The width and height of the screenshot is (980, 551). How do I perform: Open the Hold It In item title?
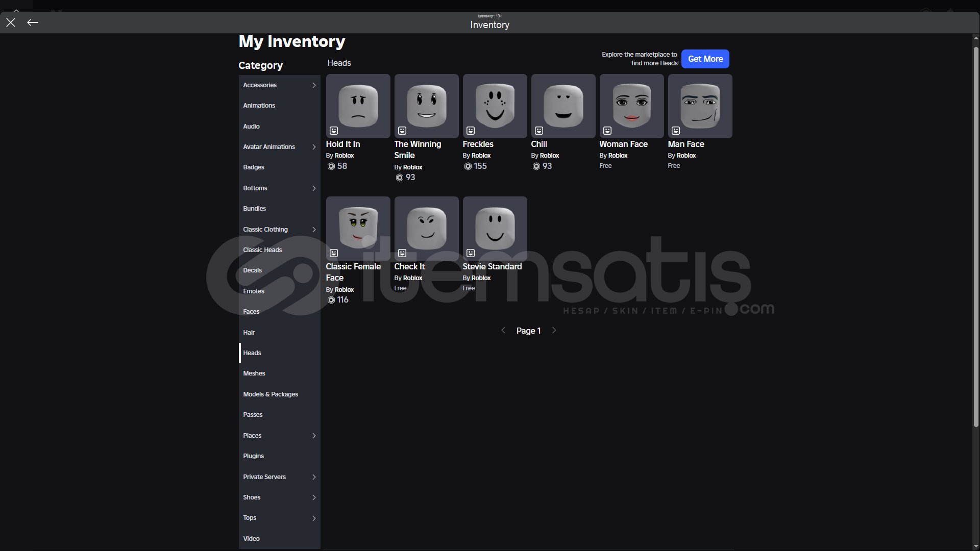click(343, 144)
